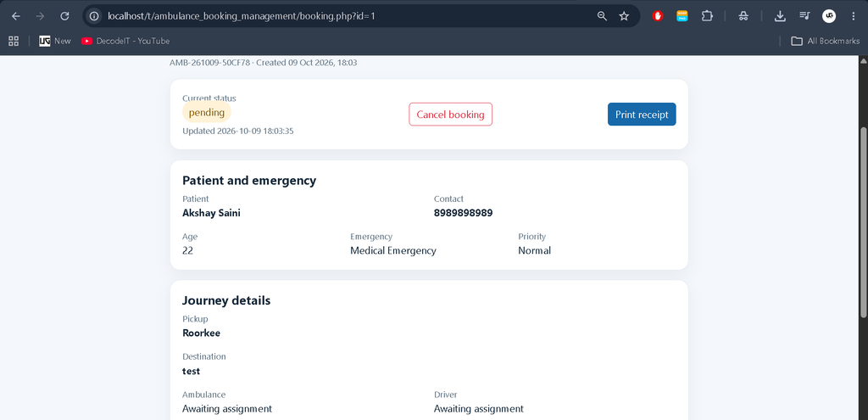
Task: Show browser downloads
Action: [780, 16]
